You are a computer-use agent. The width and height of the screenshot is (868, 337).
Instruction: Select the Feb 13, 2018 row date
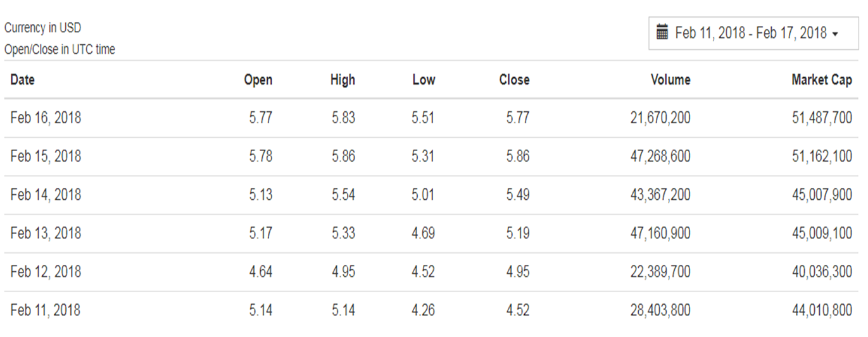[46, 233]
